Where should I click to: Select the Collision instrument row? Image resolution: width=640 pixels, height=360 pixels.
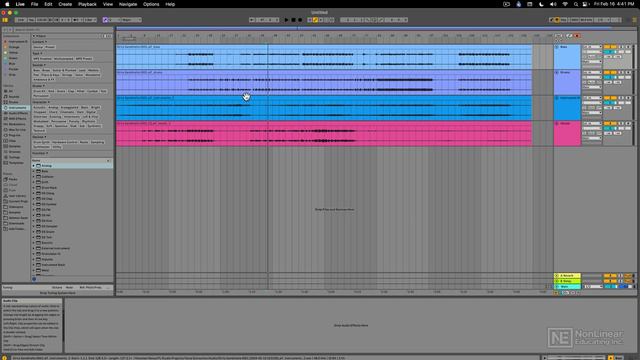(72, 177)
